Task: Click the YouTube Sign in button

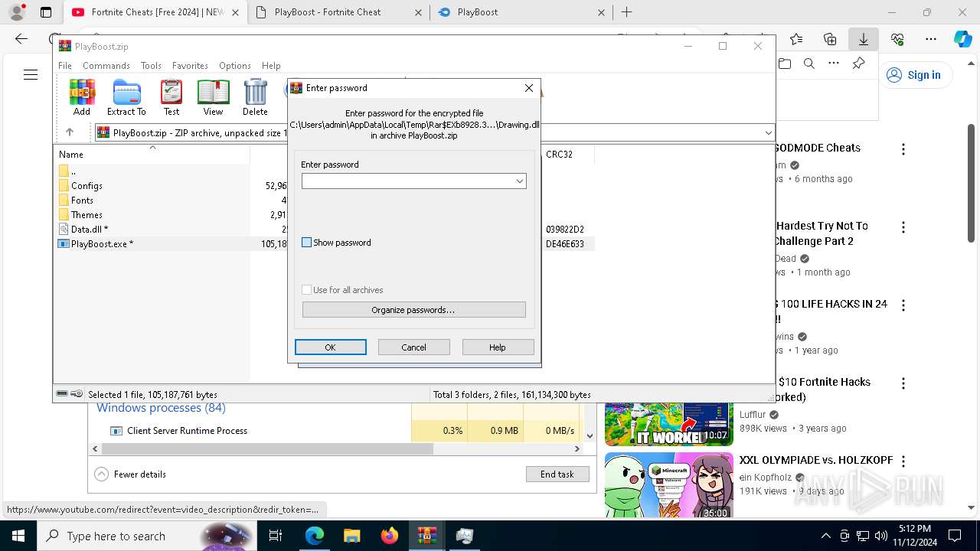Action: pos(914,75)
